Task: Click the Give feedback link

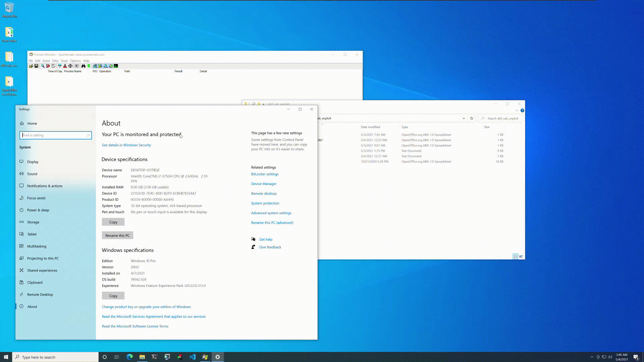Action: (270, 247)
